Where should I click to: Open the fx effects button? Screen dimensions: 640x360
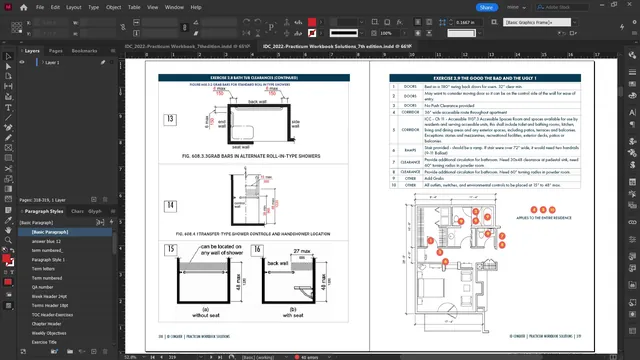400,22
